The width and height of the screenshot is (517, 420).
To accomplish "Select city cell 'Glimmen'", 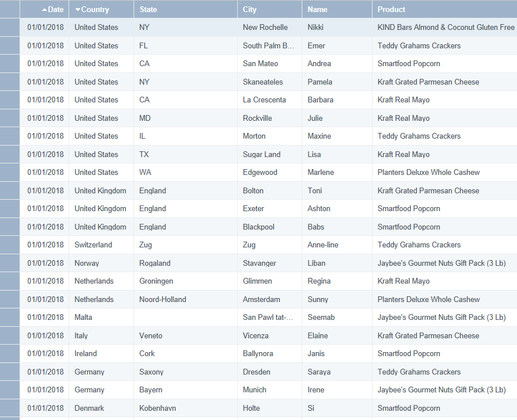I will (269, 281).
